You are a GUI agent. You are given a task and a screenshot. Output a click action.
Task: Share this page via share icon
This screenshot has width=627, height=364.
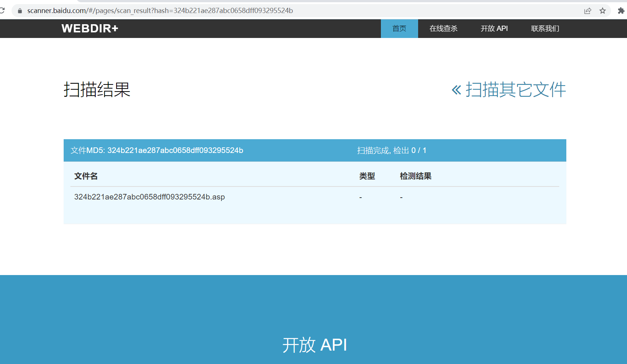(588, 11)
